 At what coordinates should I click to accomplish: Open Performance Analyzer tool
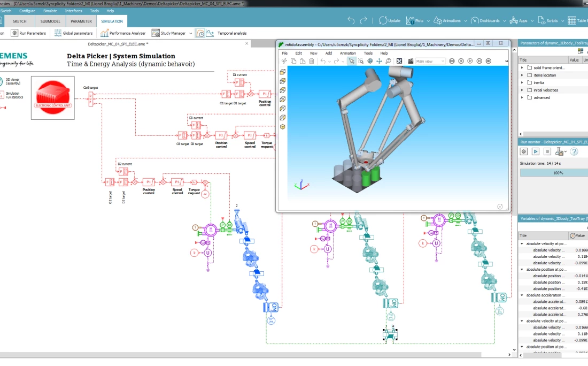coord(123,33)
